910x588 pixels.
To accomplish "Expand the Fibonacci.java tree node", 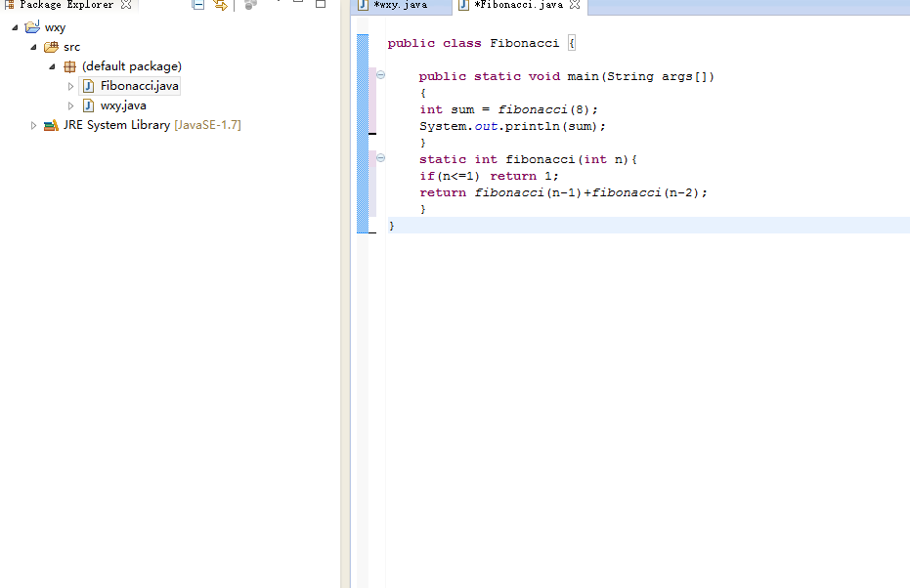I will coord(70,86).
